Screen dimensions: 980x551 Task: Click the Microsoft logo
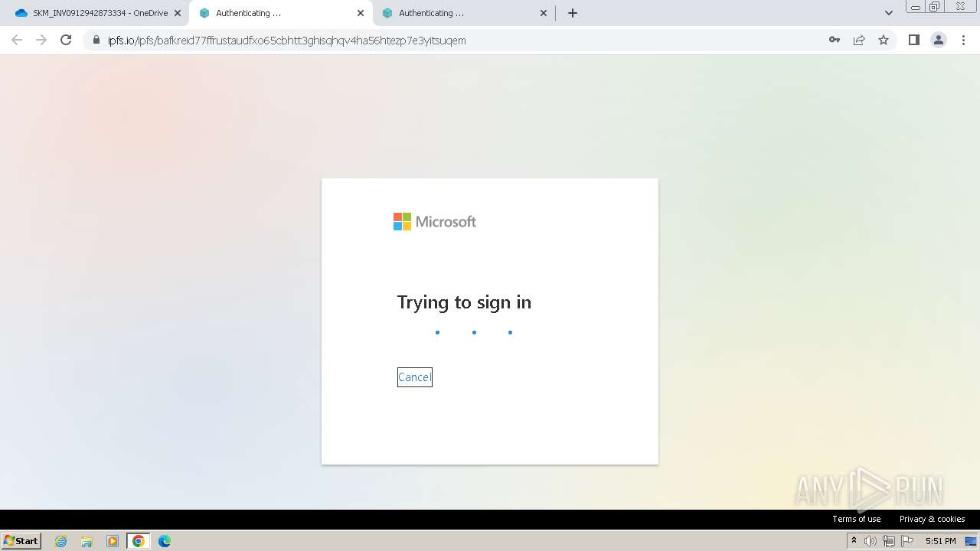click(435, 221)
